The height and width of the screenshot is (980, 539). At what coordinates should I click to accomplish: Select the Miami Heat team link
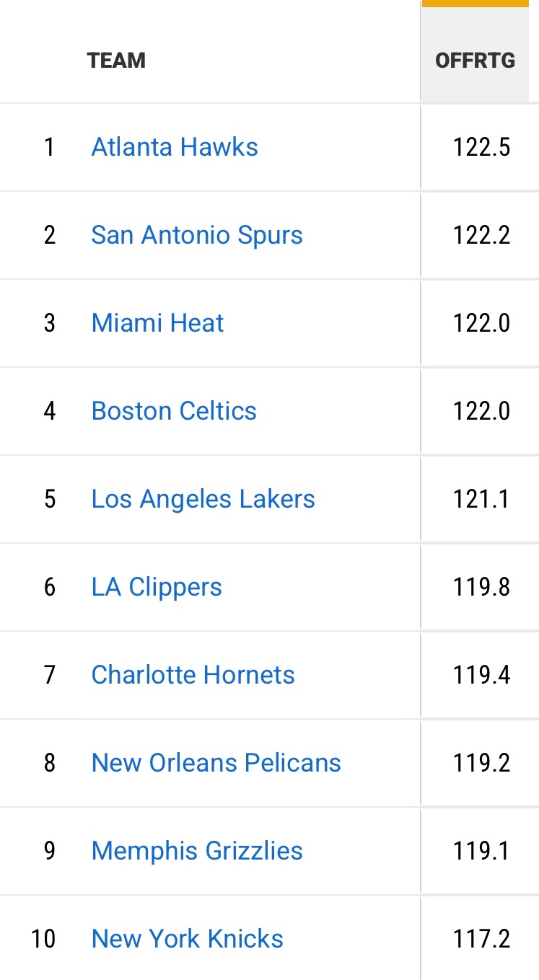(157, 323)
